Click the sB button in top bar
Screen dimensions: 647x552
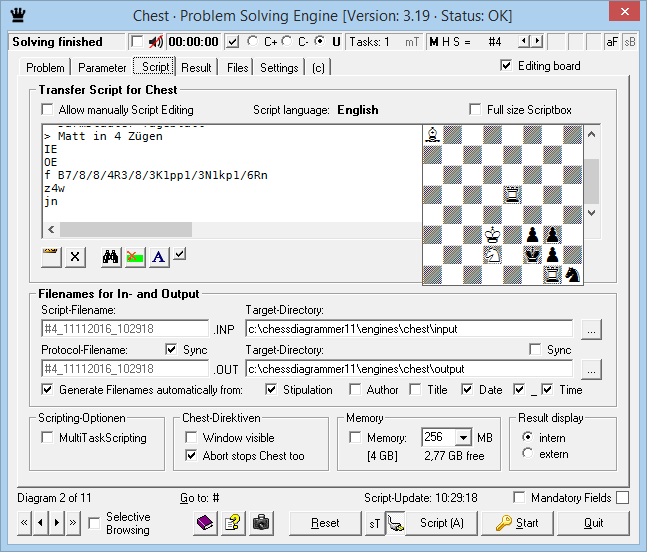630,42
